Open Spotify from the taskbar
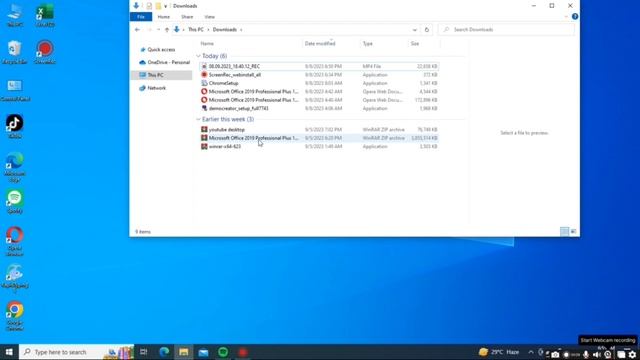Screen dimensions: 640x360 pos(223,352)
